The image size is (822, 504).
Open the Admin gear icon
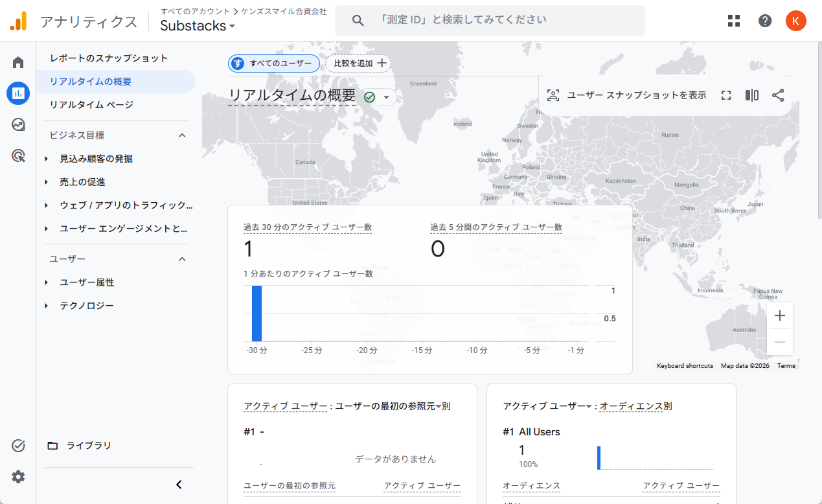(x=18, y=477)
